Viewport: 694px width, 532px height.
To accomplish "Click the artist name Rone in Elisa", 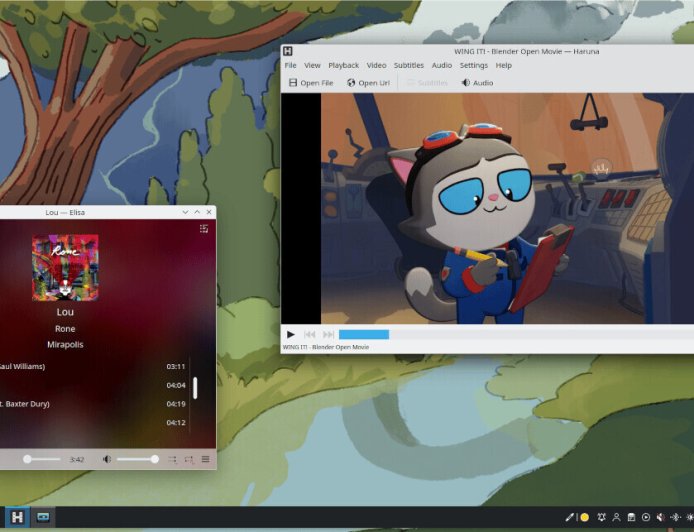I will (65, 329).
